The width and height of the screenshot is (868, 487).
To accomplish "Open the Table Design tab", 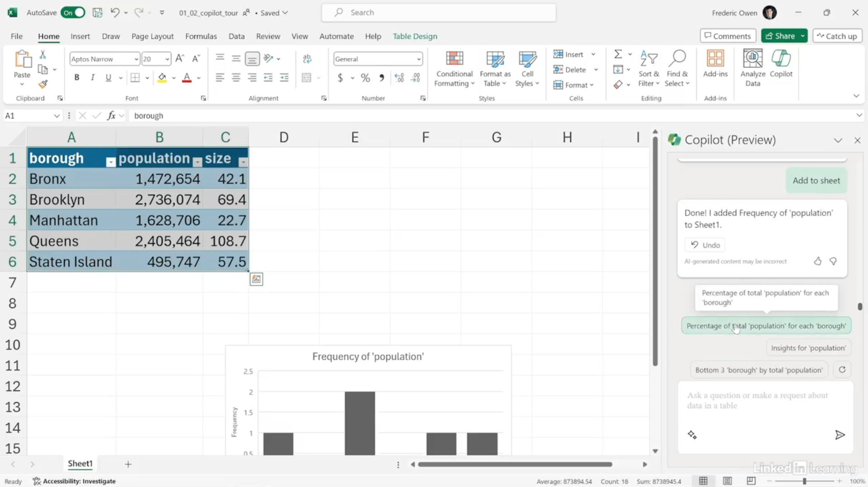I will click(415, 36).
